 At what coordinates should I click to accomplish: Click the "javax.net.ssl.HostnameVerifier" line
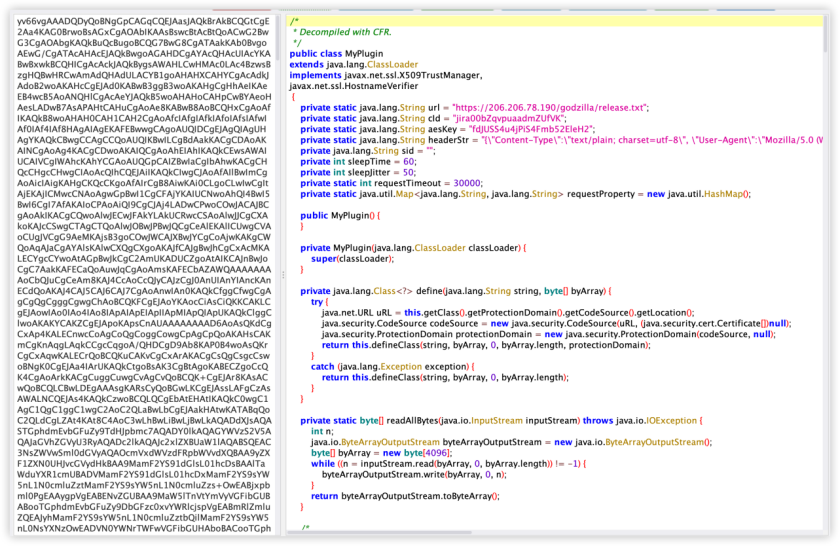354,86
